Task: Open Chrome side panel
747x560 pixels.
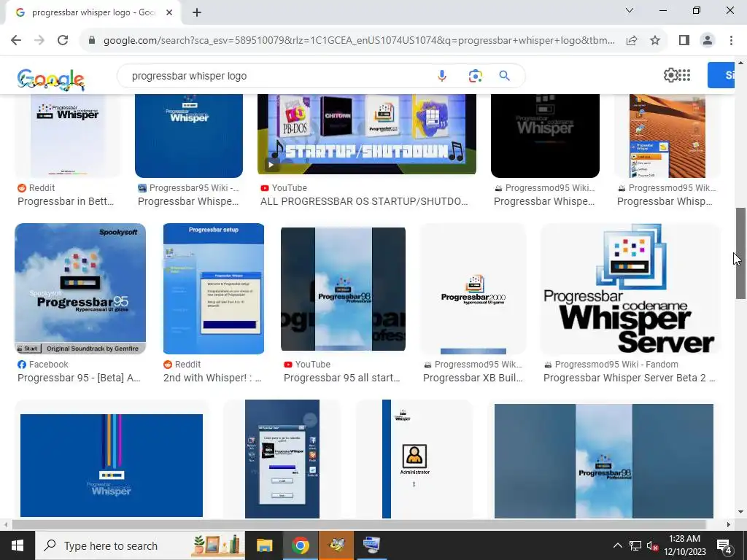Action: [684, 41]
